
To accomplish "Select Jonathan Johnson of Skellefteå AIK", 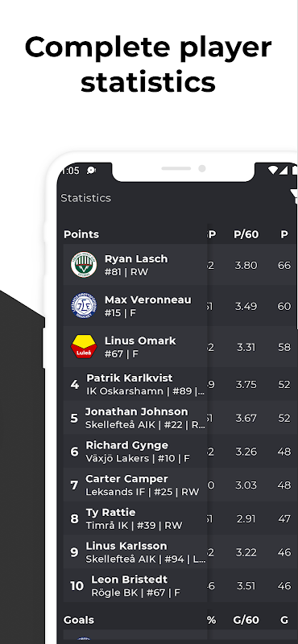I will [180, 418].
